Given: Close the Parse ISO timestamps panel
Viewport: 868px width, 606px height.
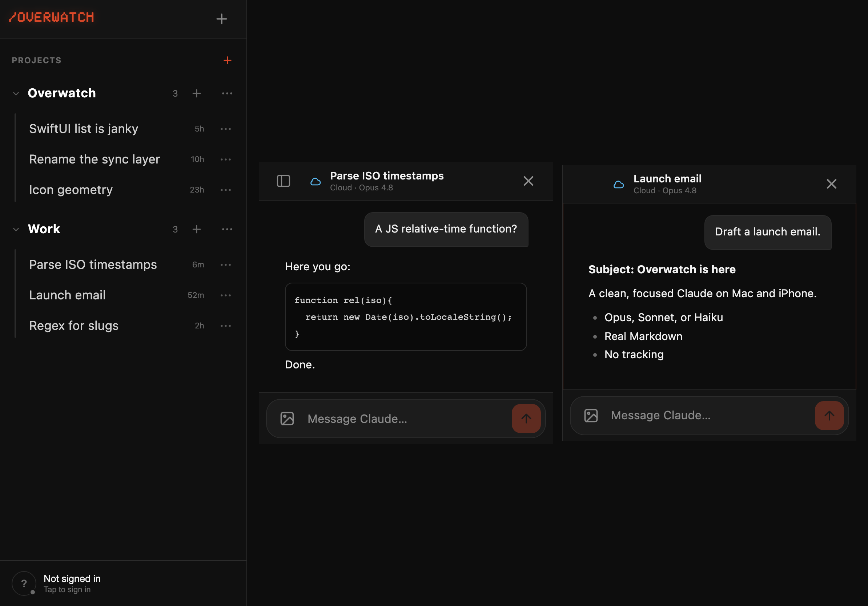Looking at the screenshot, I should 528,181.
